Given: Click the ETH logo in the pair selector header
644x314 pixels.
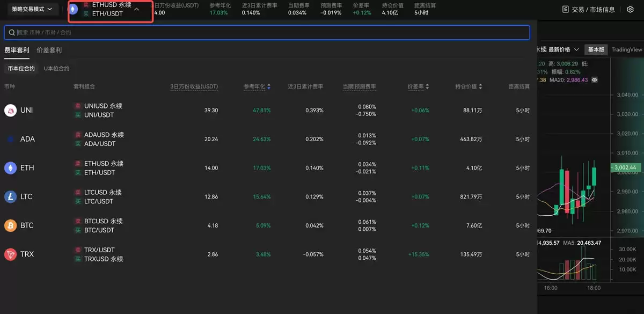Looking at the screenshot, I should coord(74,9).
